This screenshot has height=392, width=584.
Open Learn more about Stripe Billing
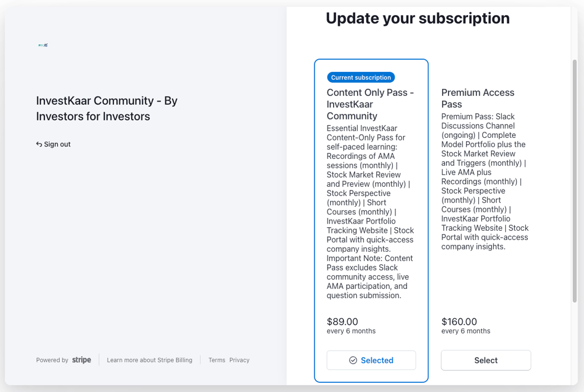point(150,360)
